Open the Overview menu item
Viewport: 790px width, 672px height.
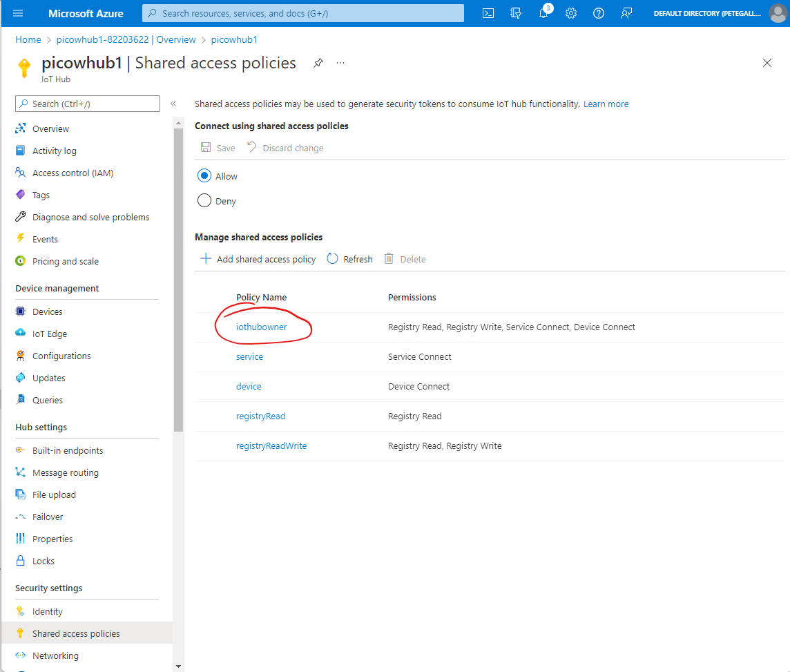tap(50, 129)
